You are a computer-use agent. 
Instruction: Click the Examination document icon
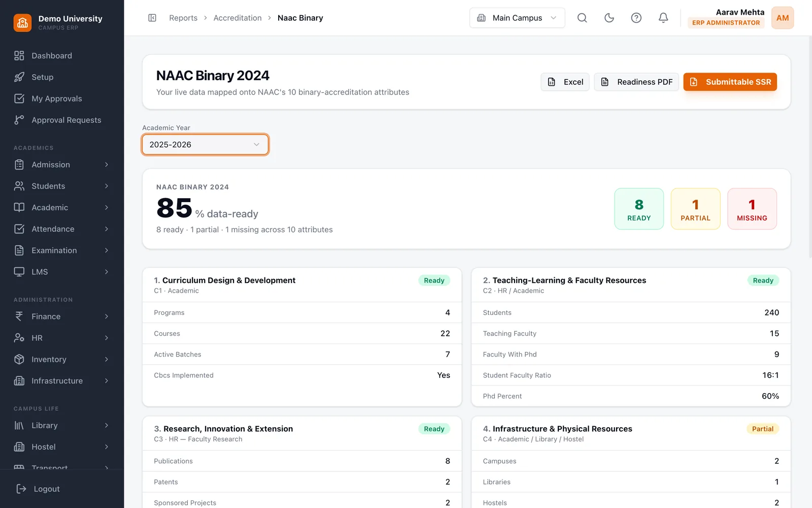click(x=19, y=250)
